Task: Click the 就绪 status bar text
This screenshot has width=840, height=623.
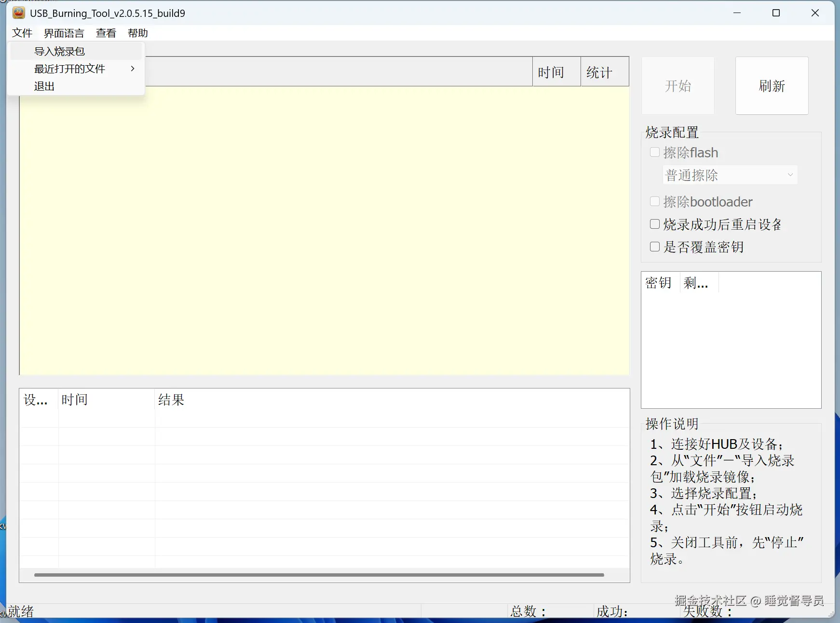Action: coord(21,612)
